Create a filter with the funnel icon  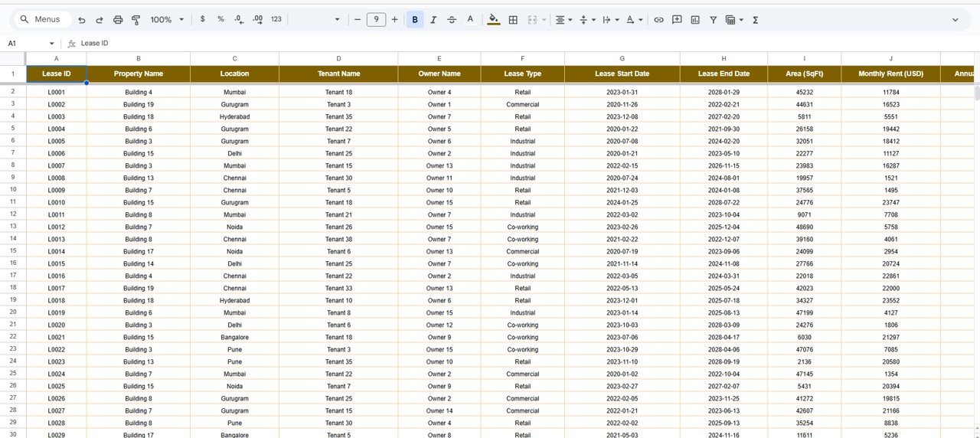713,20
